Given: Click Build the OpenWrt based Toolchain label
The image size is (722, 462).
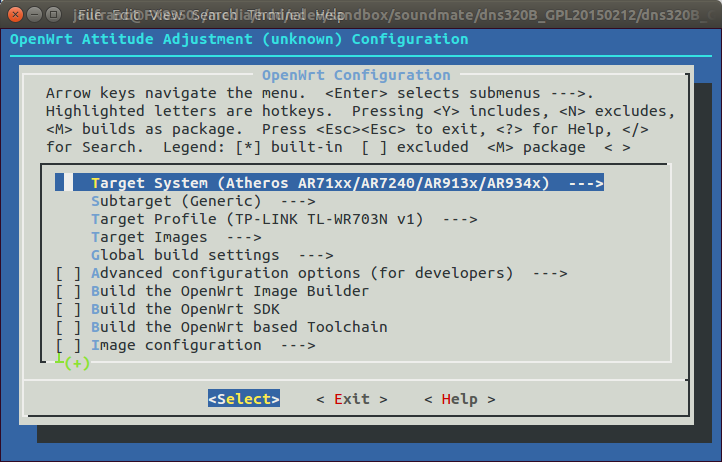Looking at the screenshot, I should (x=239, y=327).
